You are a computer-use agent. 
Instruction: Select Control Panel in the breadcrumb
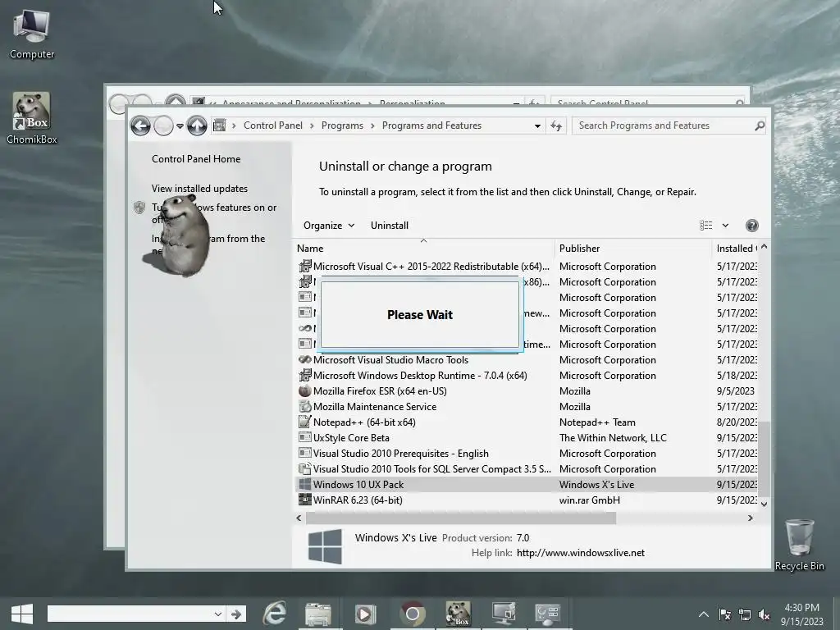click(272, 126)
